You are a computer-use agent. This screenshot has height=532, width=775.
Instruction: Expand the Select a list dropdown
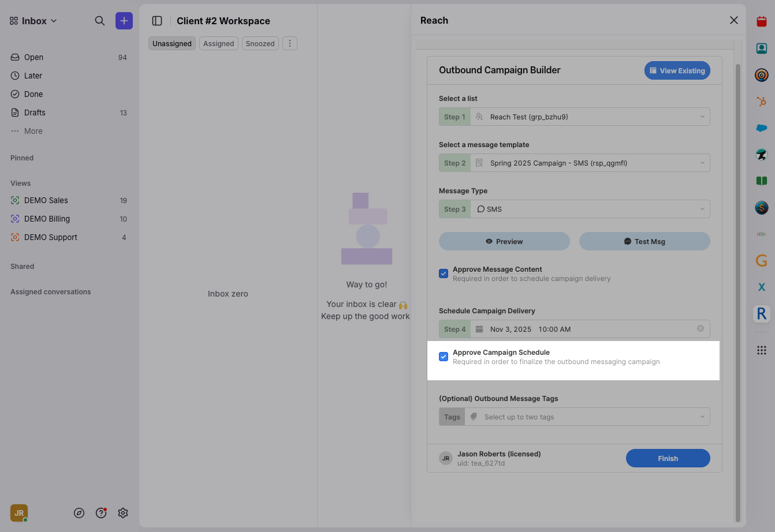tap(589, 117)
